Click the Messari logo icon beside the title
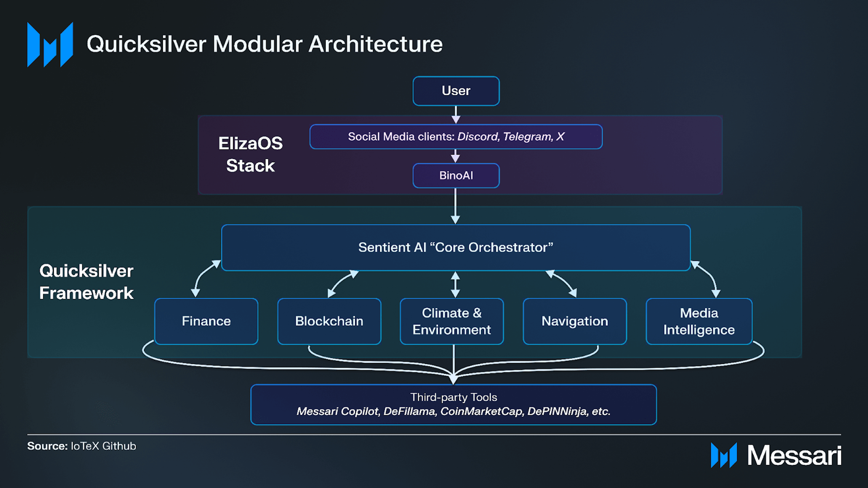 50,45
